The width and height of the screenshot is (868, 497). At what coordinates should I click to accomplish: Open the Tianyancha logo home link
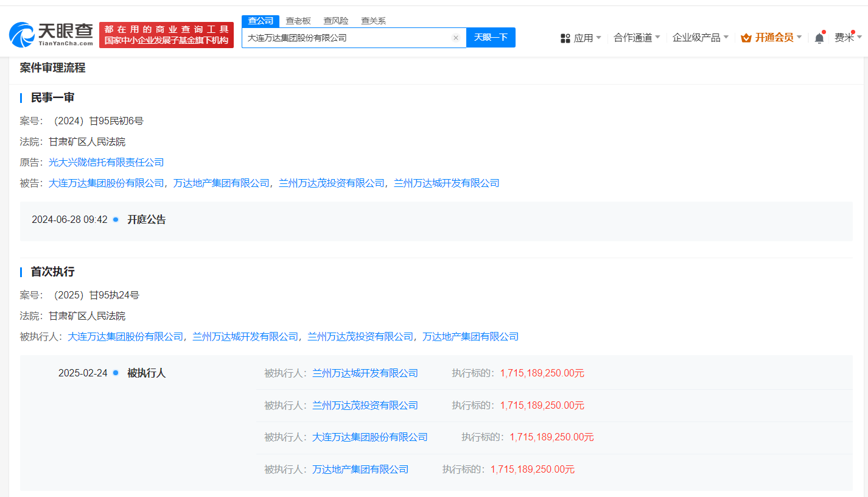point(51,35)
